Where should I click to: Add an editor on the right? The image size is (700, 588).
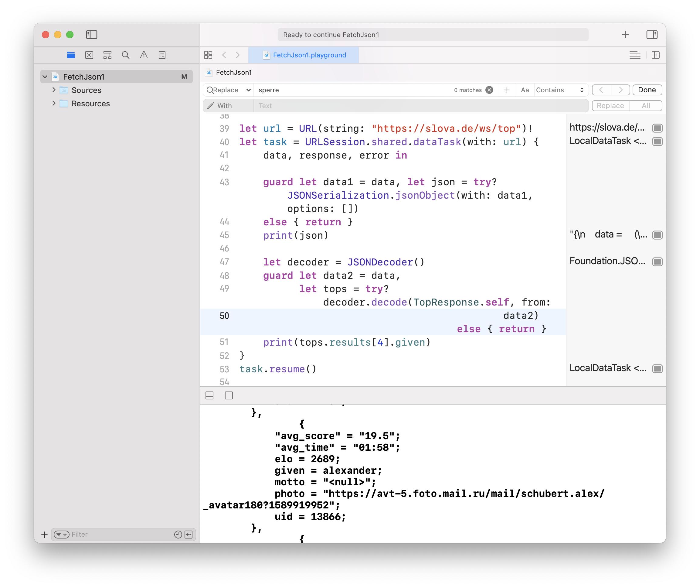coord(655,55)
